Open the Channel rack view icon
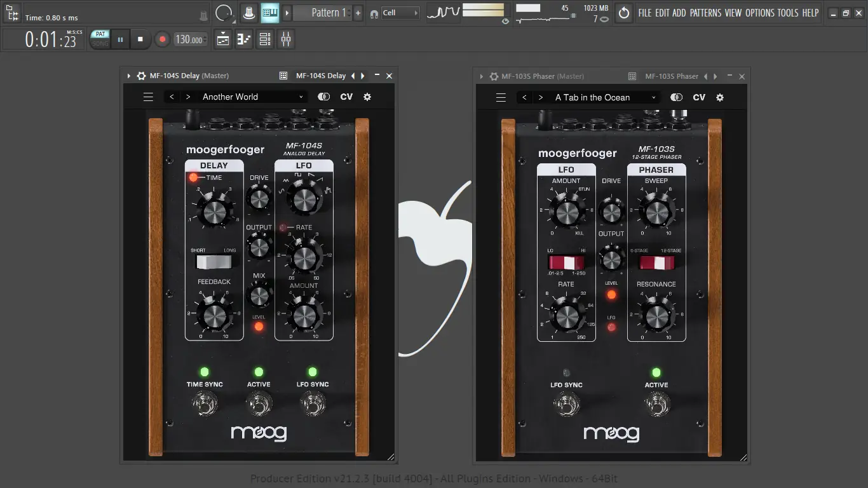Image resolution: width=868 pixels, height=488 pixels. tap(265, 39)
